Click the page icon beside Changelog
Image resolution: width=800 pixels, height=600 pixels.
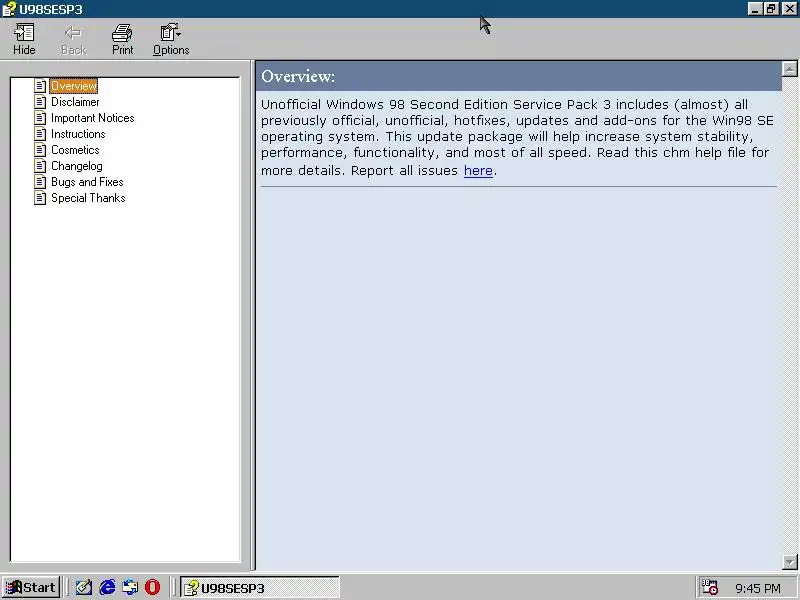[40, 166]
